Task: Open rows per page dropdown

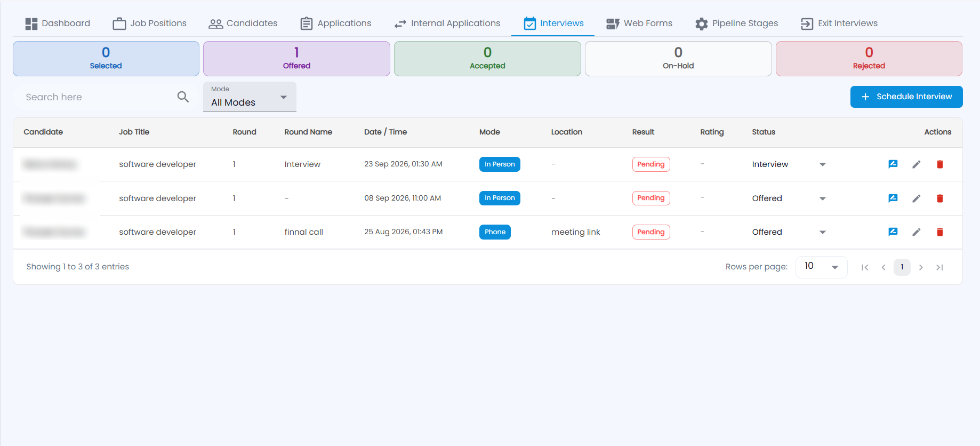Action: (x=821, y=267)
